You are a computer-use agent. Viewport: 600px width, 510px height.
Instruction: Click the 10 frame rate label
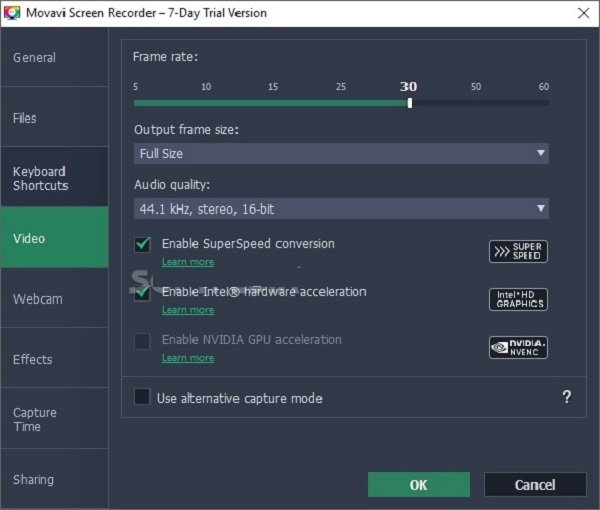tap(206, 86)
